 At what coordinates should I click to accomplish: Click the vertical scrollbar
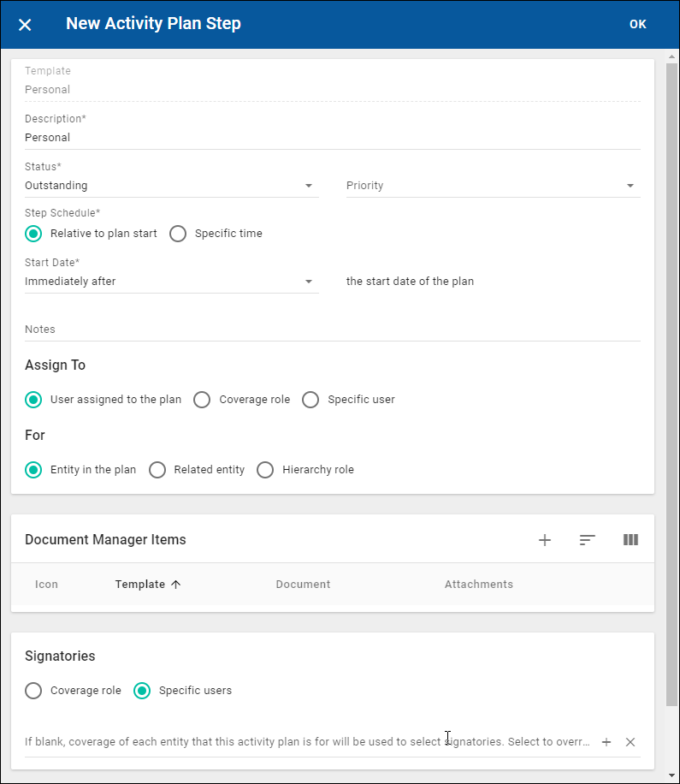click(671, 385)
